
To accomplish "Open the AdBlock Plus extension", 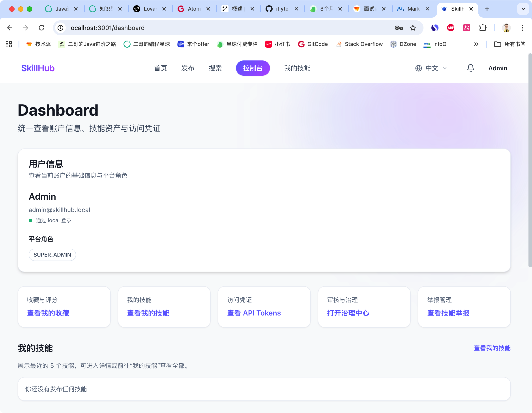I will 451,28.
